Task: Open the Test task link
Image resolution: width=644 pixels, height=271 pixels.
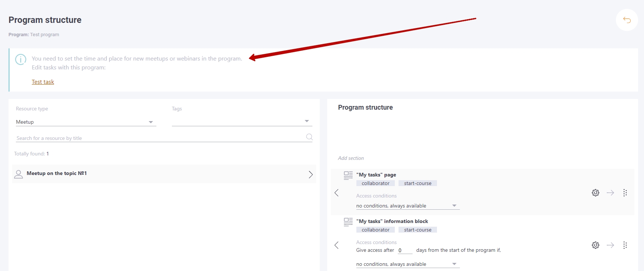Action: point(43,82)
